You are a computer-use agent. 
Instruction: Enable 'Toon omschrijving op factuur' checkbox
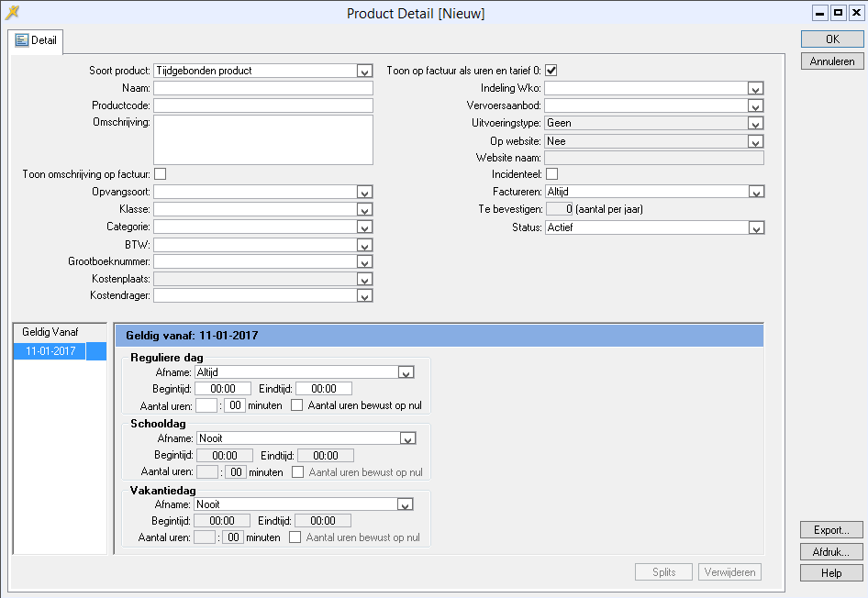[x=160, y=174]
